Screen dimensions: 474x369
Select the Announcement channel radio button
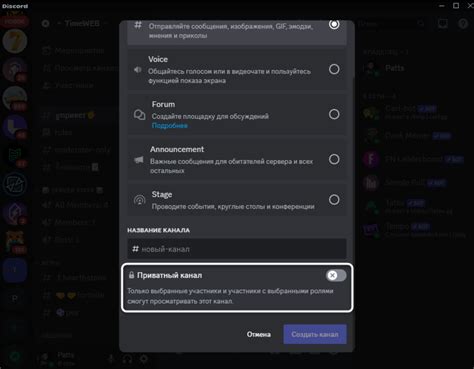tap(334, 159)
